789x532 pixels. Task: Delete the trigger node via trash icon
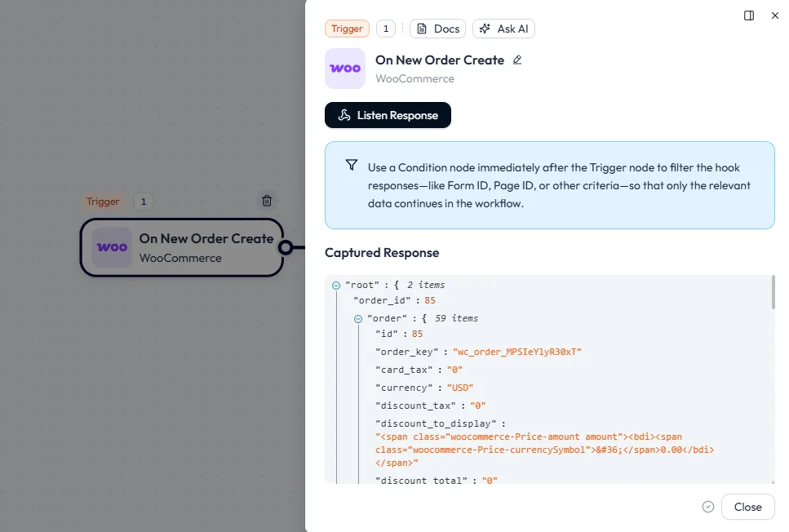[x=267, y=201]
